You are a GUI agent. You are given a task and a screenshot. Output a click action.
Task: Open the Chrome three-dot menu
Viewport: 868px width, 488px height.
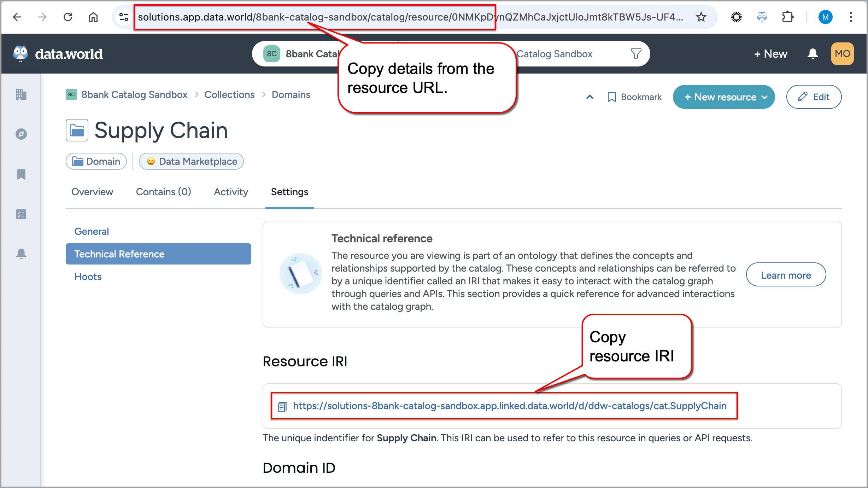[851, 17]
